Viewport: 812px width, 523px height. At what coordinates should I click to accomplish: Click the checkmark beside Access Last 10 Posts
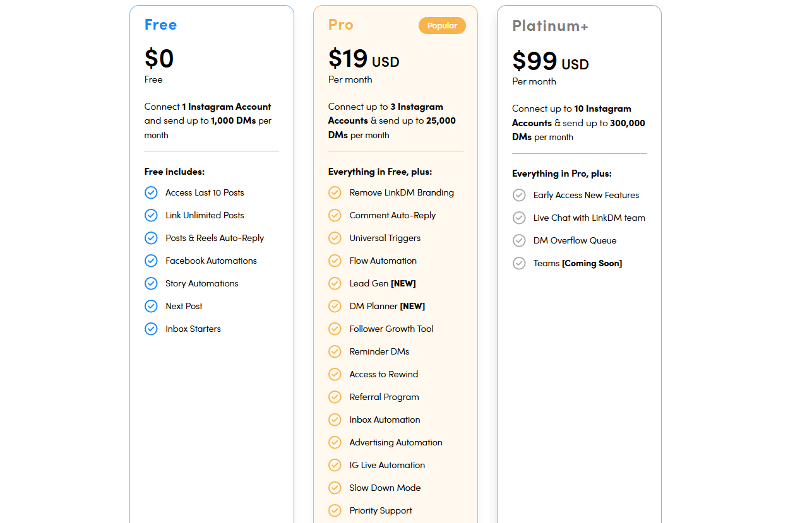(x=151, y=192)
